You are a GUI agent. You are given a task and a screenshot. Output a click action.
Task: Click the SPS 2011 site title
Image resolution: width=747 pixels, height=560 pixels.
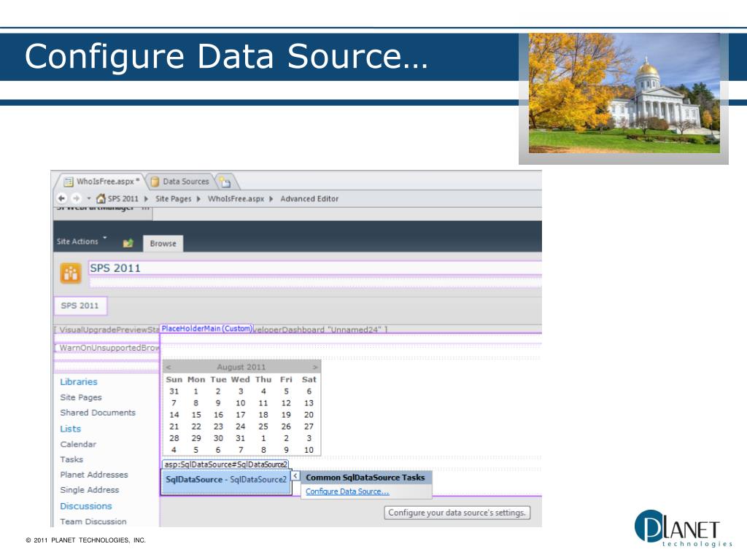[115, 268]
